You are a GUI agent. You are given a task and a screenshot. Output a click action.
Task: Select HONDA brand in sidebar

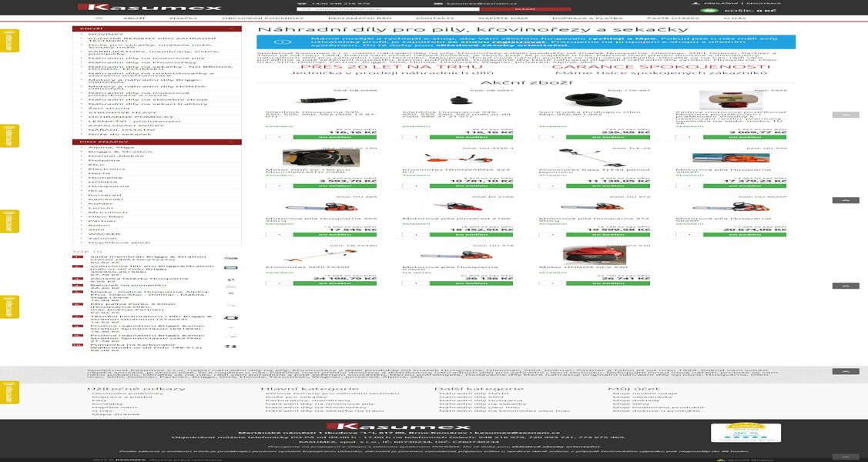pyautogui.click(x=103, y=182)
